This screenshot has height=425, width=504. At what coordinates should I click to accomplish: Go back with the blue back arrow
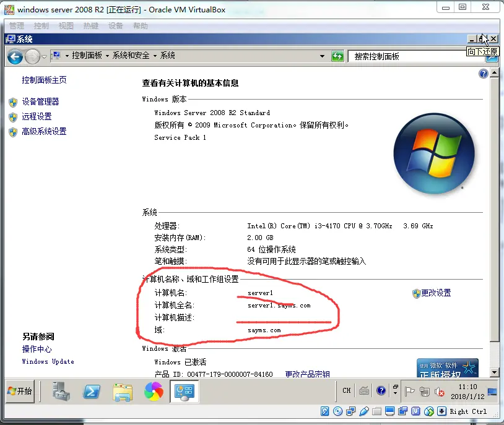click(x=15, y=57)
